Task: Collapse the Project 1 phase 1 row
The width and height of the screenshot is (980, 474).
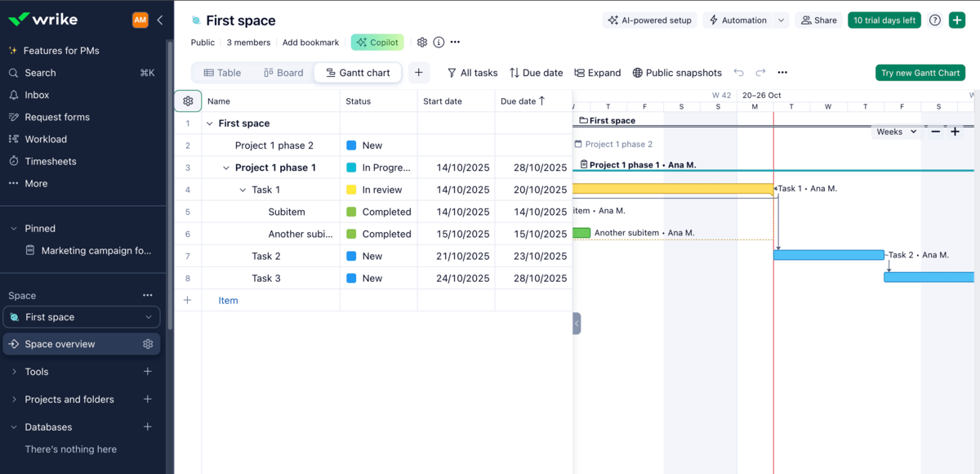Action: coord(225,168)
